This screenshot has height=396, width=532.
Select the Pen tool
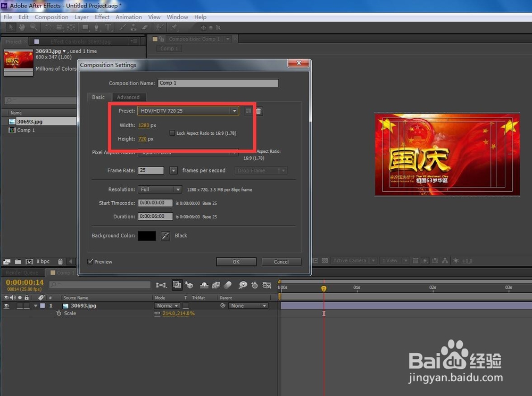[x=97, y=27]
